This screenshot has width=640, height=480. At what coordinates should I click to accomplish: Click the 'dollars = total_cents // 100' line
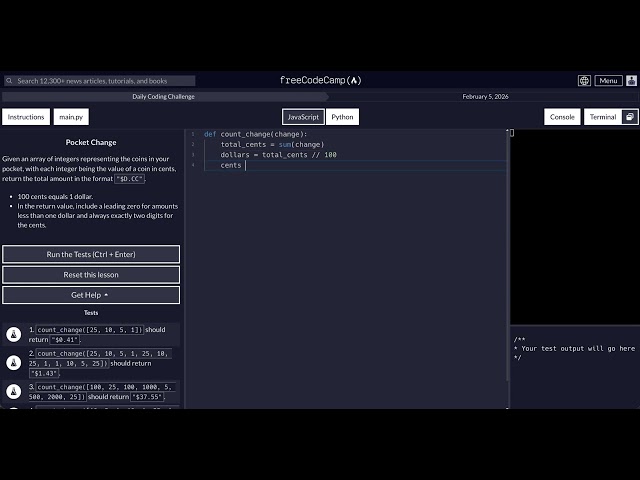click(278, 155)
